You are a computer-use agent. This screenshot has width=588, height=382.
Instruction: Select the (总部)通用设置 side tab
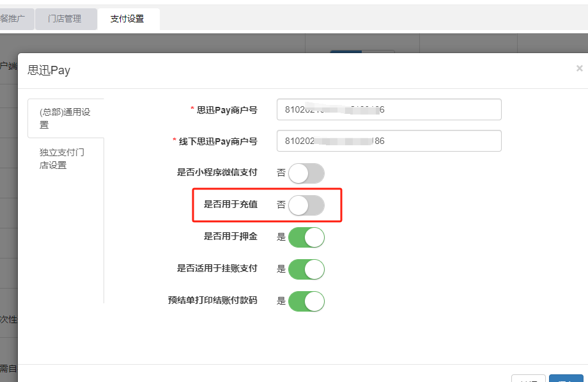[66, 118]
